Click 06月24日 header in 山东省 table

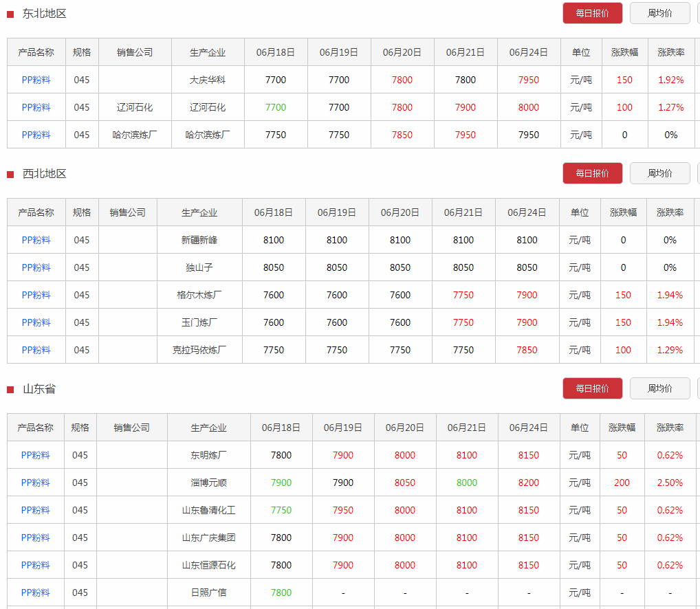pyautogui.click(x=529, y=428)
